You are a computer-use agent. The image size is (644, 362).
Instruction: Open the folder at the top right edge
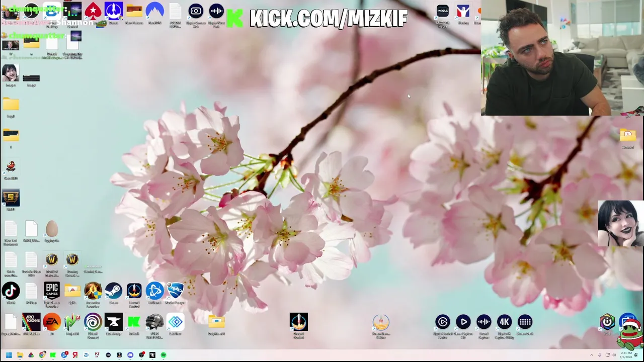[x=628, y=135]
